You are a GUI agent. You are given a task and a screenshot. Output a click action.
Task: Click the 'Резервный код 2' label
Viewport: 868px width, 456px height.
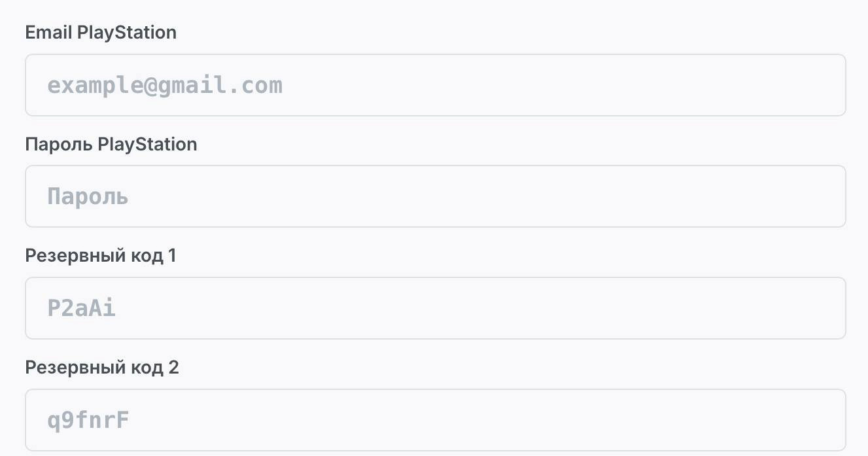point(102,368)
